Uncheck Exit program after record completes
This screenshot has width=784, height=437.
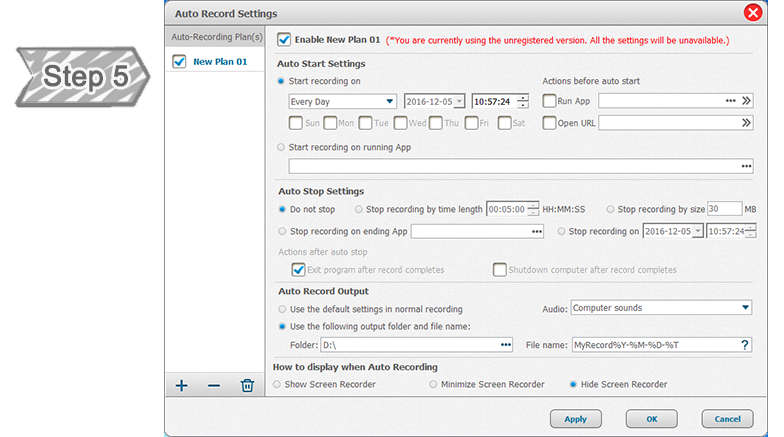tap(298, 270)
